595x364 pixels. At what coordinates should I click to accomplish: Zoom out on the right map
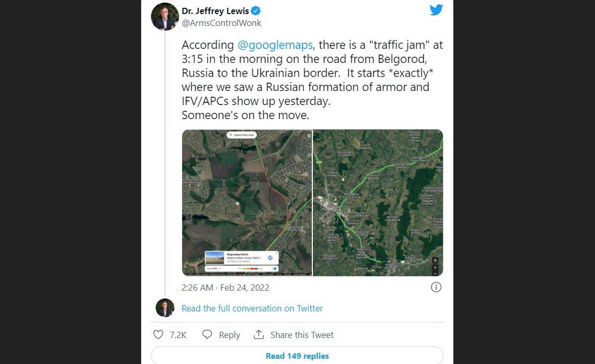click(x=435, y=272)
